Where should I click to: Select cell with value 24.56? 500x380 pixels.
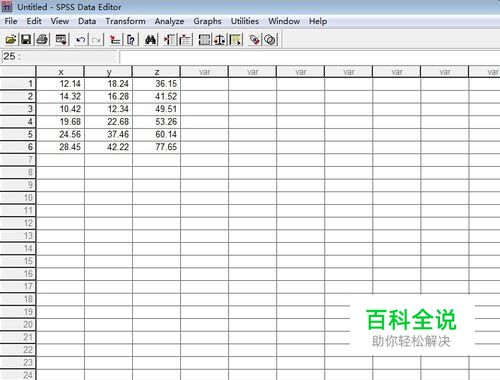tap(60, 134)
